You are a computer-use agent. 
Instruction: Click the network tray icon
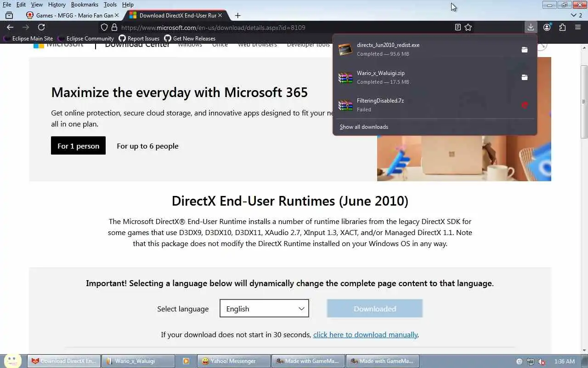click(531, 362)
